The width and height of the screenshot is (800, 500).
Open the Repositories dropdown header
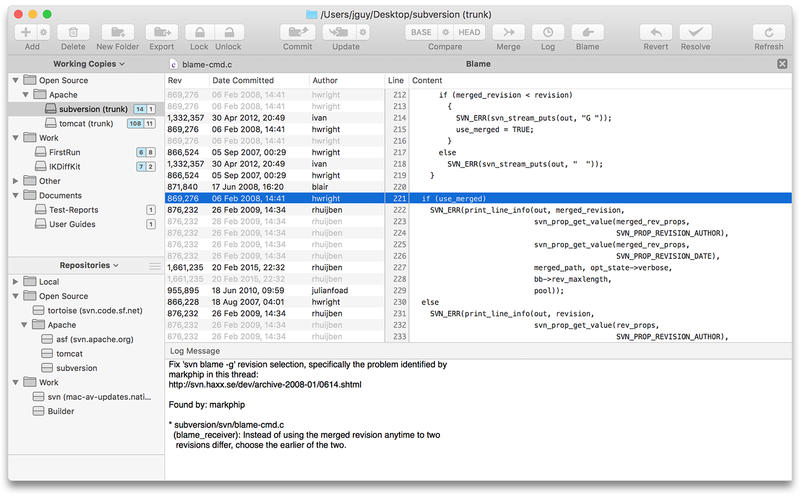[x=88, y=265]
